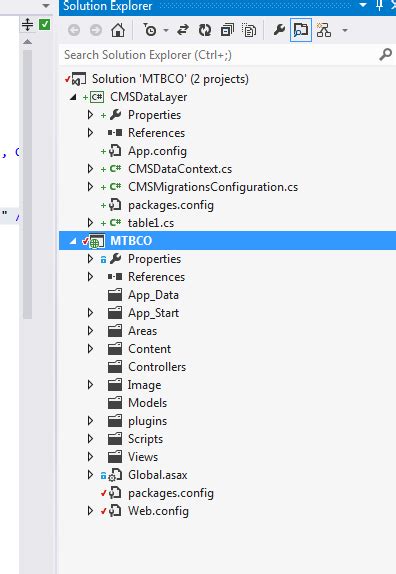Click the search magnifier icon
The image size is (396, 574).
[x=385, y=55]
